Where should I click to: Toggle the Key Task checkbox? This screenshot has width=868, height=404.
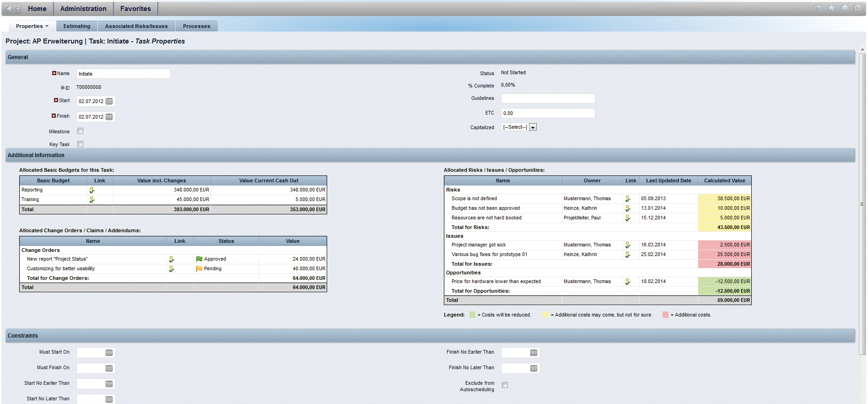81,144
